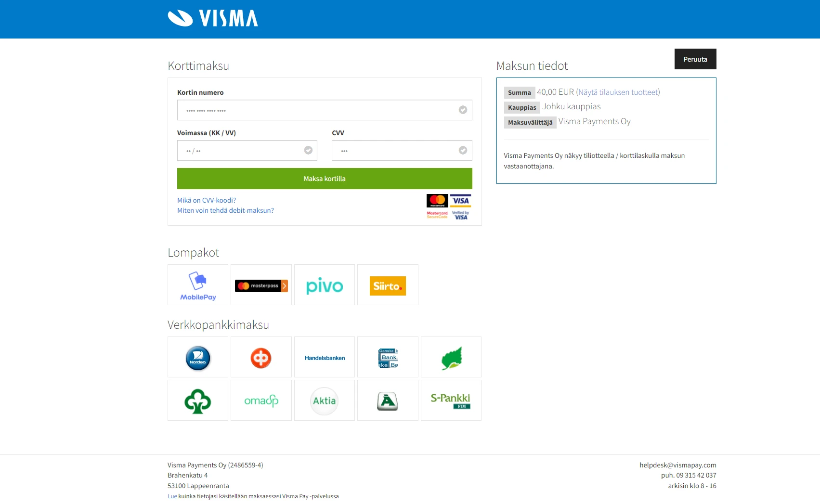Cancel payment with the Peruuta button
Viewport: 820px width, 504px height.
(695, 59)
